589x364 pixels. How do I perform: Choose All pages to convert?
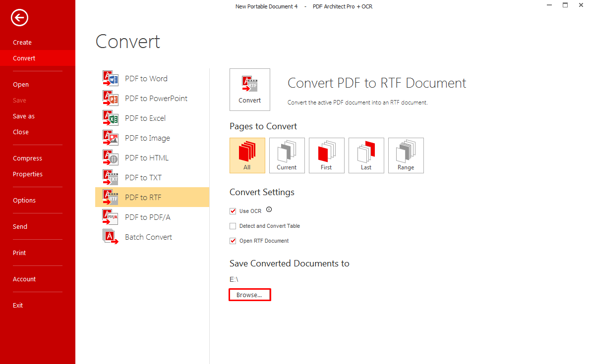pyautogui.click(x=247, y=156)
